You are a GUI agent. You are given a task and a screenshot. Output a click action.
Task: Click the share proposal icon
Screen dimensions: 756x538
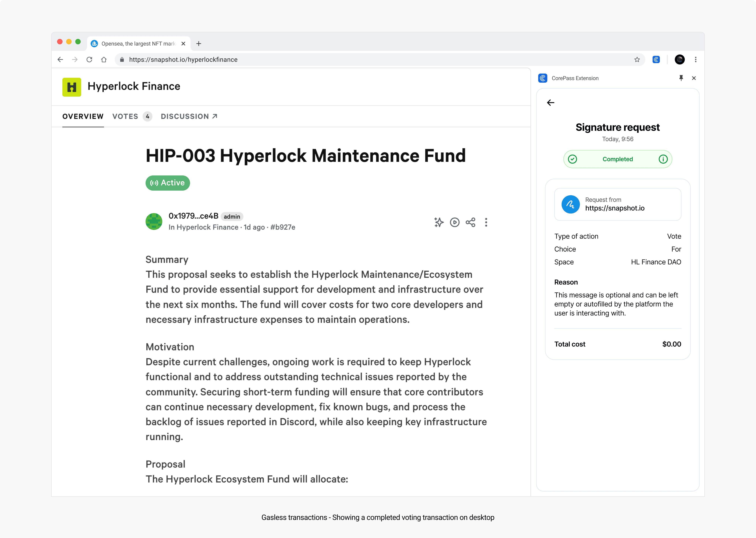click(x=470, y=222)
